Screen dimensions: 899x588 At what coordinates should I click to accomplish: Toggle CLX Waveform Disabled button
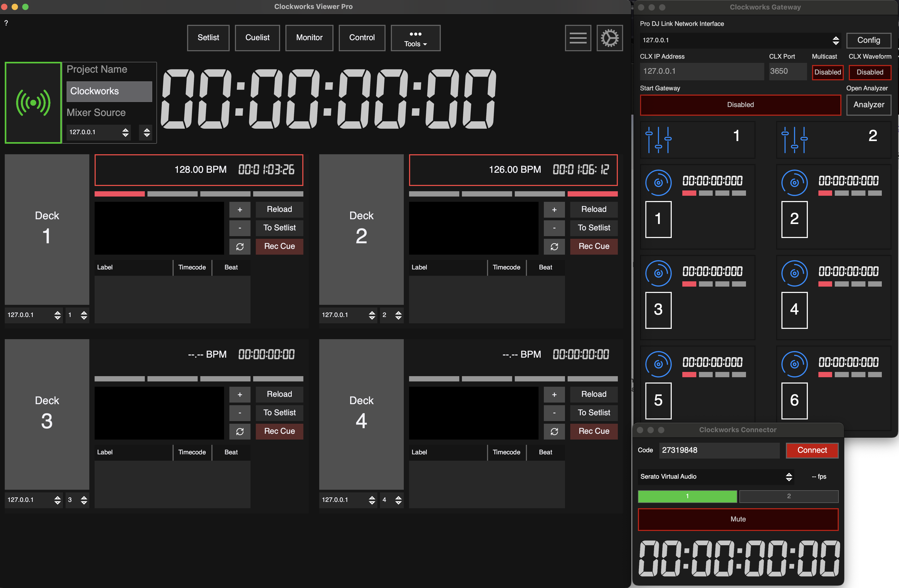coord(870,72)
